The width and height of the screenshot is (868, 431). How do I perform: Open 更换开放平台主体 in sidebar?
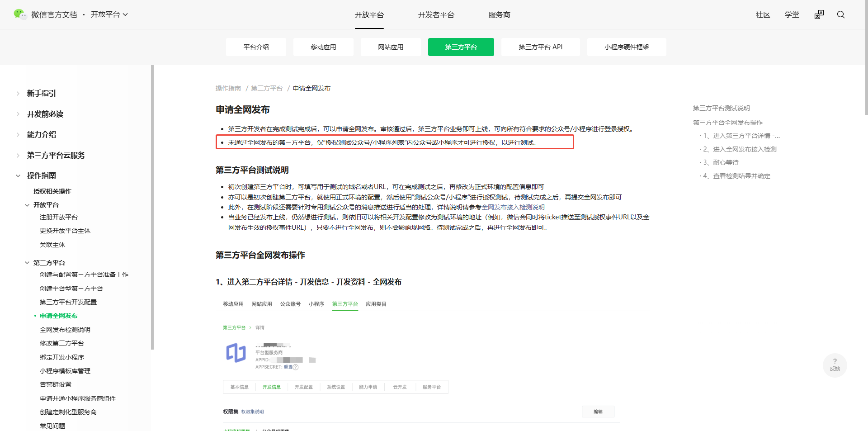pos(65,231)
